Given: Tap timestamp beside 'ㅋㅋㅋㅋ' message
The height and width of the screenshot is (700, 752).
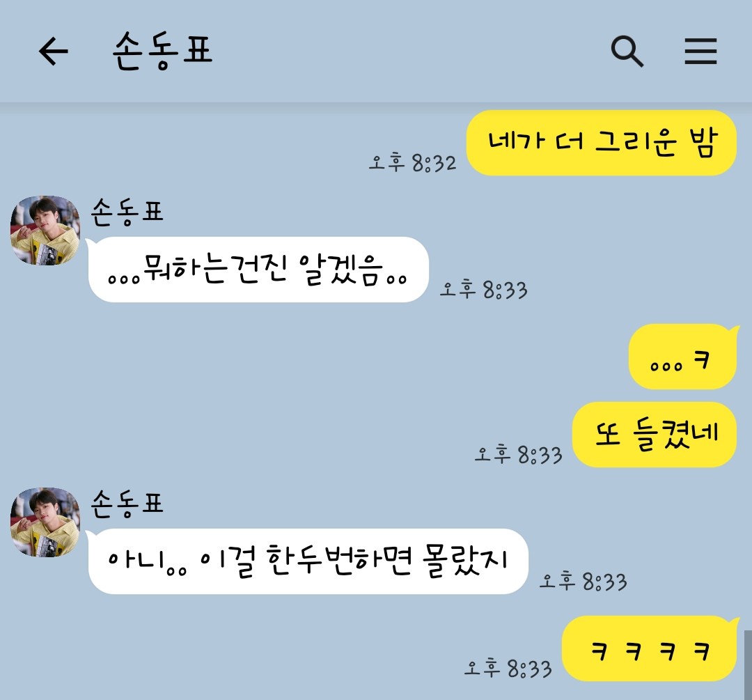Looking at the screenshot, I should coord(508,668).
